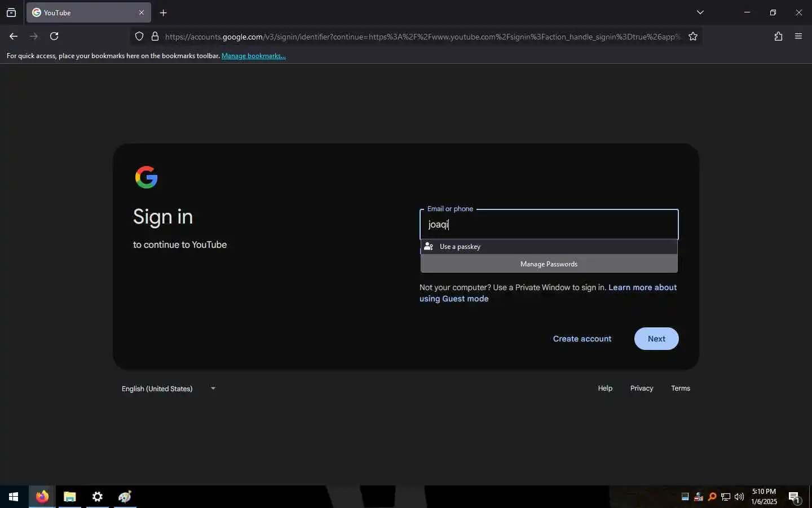Reload the current page

click(x=54, y=36)
